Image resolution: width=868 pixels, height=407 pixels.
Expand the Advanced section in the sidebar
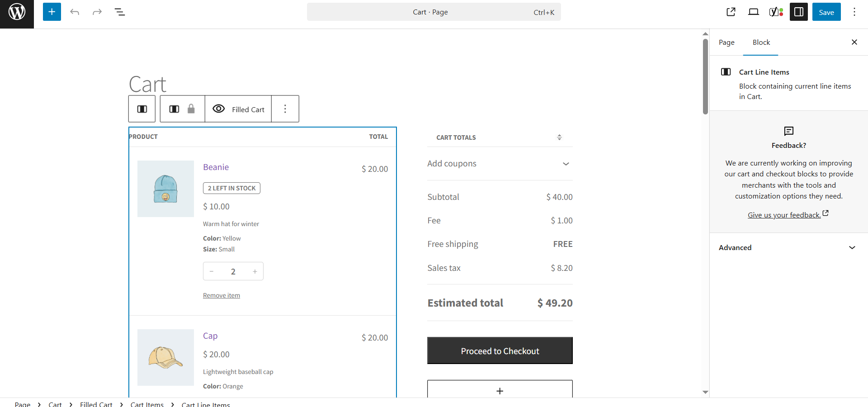coord(788,247)
